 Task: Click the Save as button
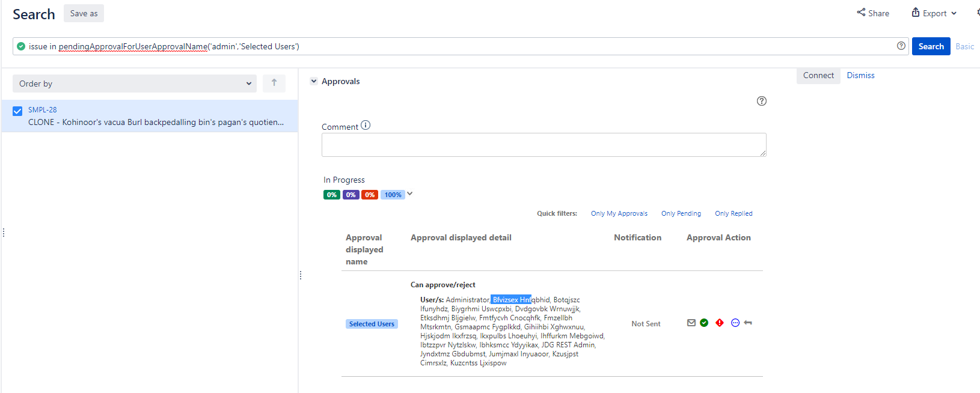pyautogui.click(x=84, y=13)
